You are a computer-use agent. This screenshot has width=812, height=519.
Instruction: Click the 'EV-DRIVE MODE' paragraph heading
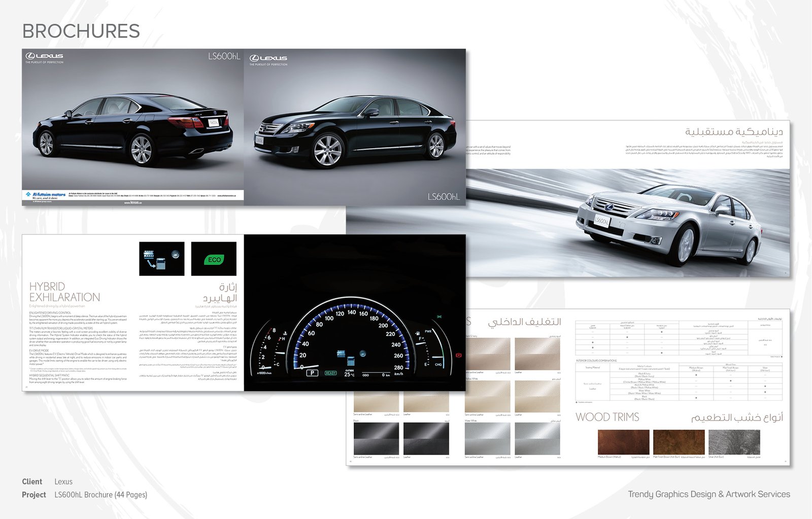(x=39, y=351)
